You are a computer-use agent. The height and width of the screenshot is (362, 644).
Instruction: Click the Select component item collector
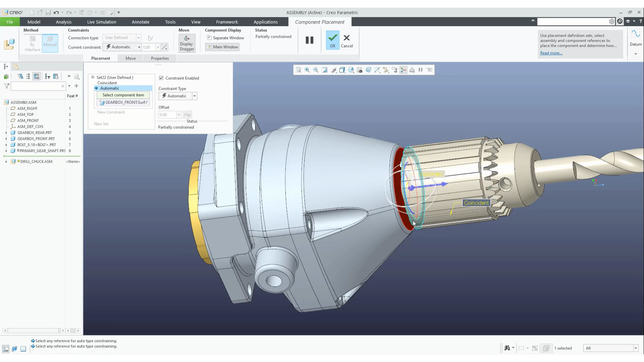[x=123, y=95]
